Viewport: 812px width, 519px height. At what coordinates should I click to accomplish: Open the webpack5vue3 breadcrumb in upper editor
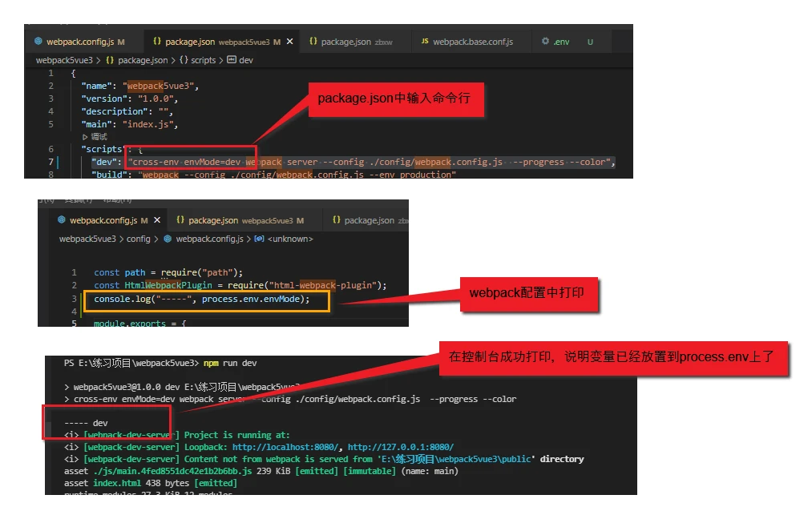[64, 60]
